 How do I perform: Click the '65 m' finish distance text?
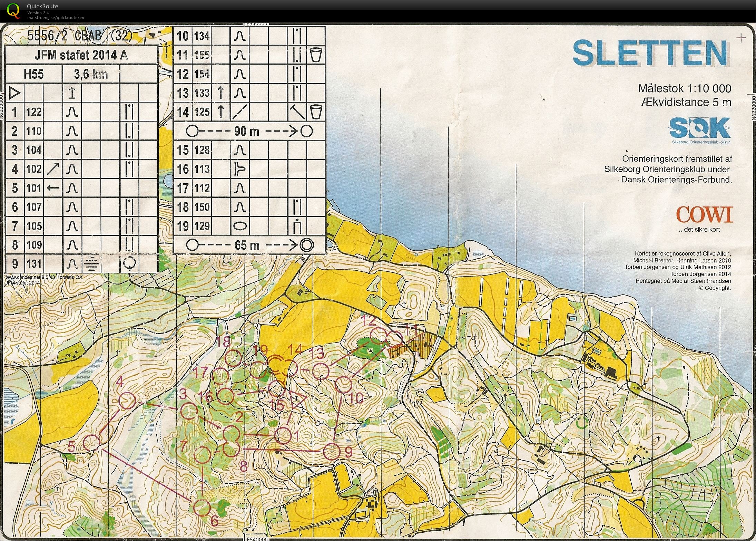[247, 245]
